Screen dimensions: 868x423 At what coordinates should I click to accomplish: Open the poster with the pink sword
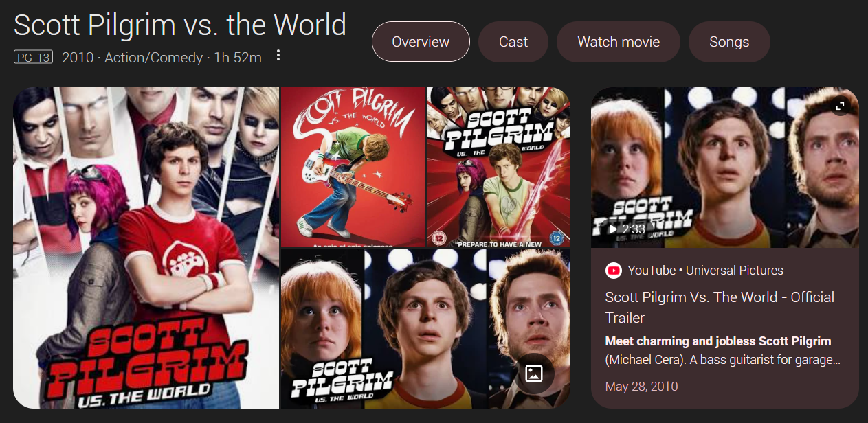click(x=498, y=167)
